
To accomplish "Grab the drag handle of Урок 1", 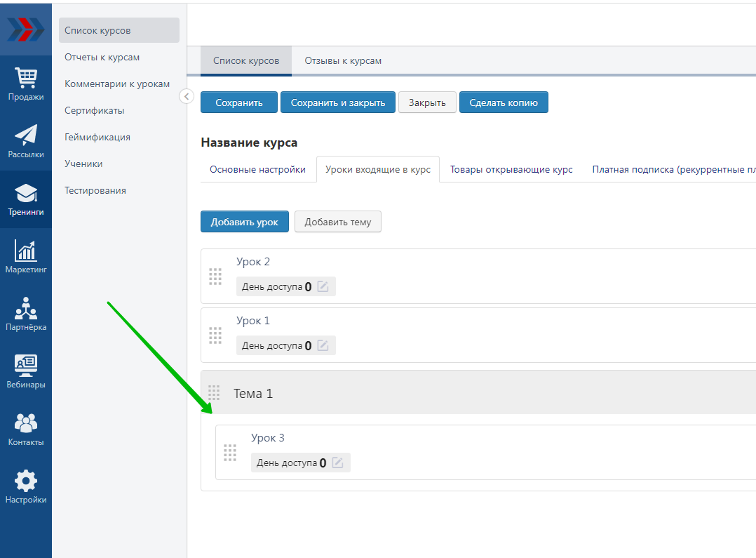I will point(215,336).
